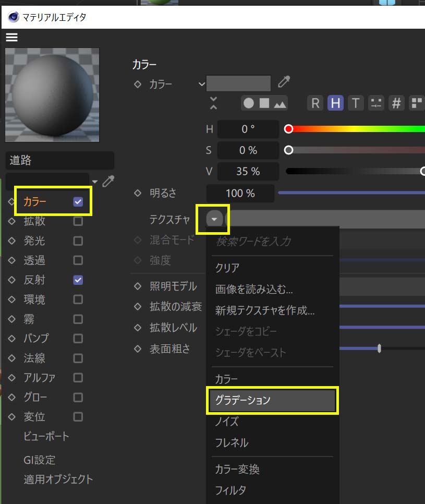425x504 pixels.
Task: Toggle compact color chooser arrows
Action: click(213, 103)
